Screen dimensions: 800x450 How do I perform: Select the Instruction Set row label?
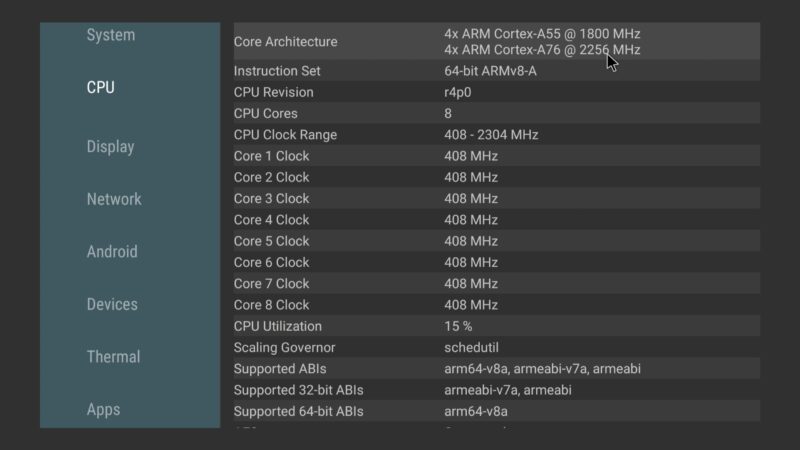277,71
